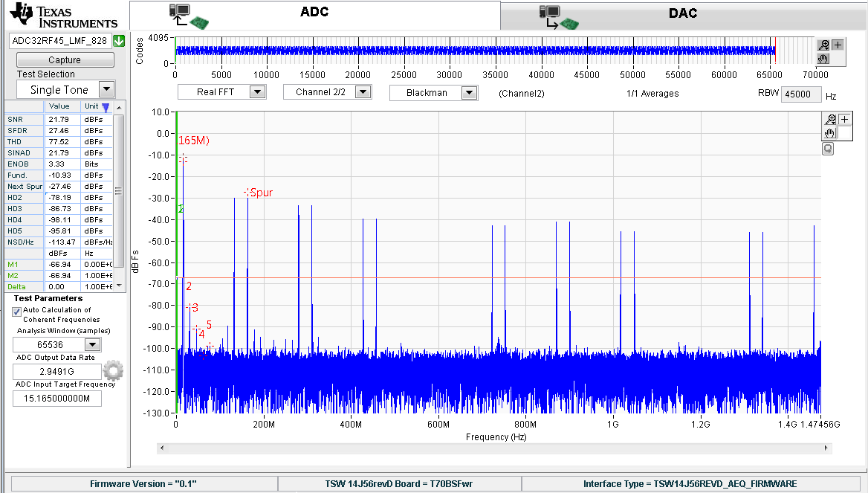
Task: Click the ADC Output Data Rate 2.9491G field
Action: click(57, 371)
